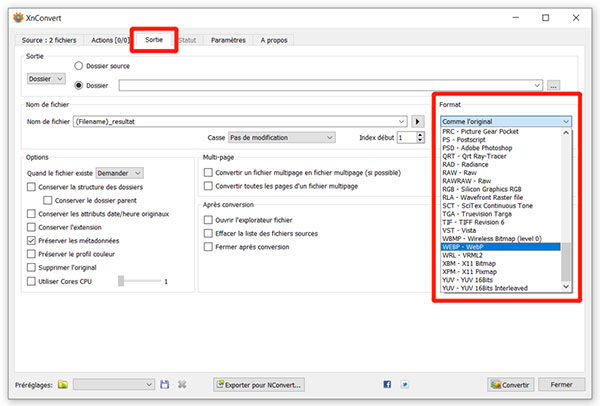Image resolution: width=600 pixels, height=406 pixels.
Task: Click the Convertir button
Action: 511,385
